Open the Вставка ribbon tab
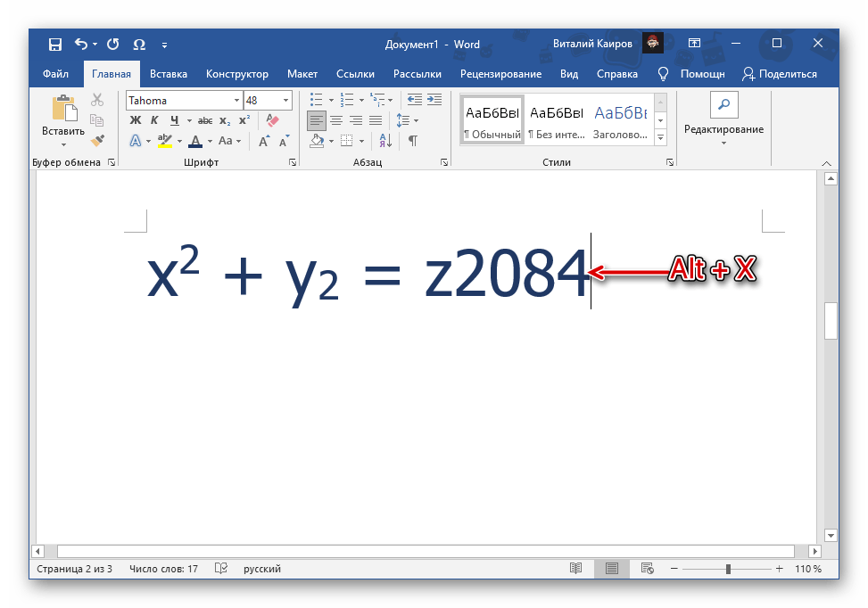 [169, 74]
